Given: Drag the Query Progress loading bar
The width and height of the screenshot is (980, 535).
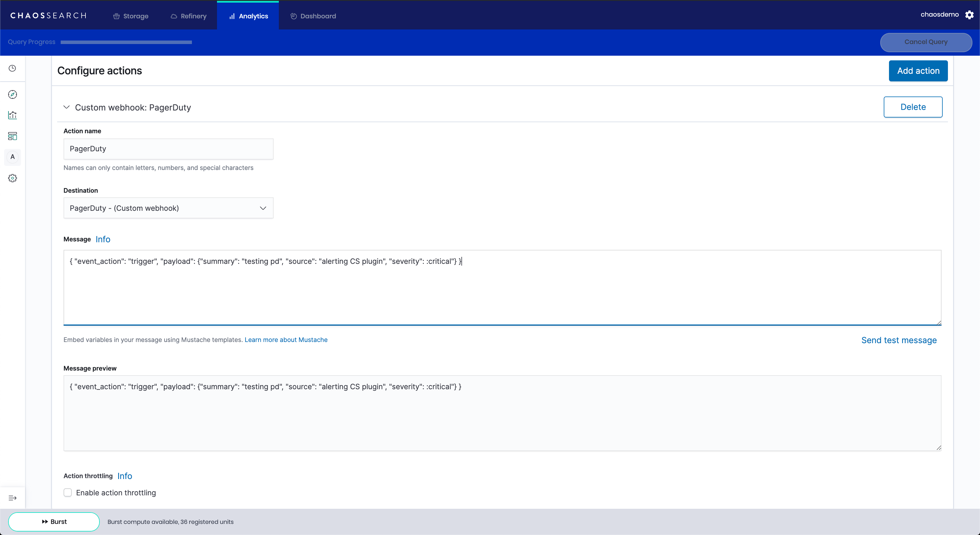Looking at the screenshot, I should [126, 41].
